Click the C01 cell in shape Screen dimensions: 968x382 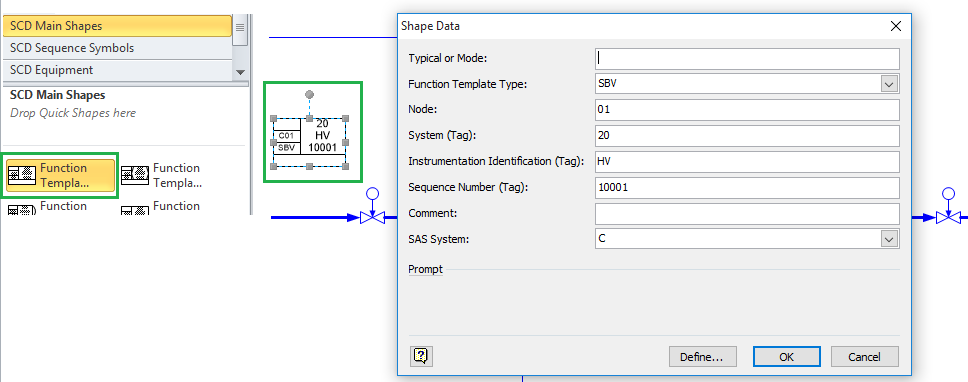coord(286,135)
